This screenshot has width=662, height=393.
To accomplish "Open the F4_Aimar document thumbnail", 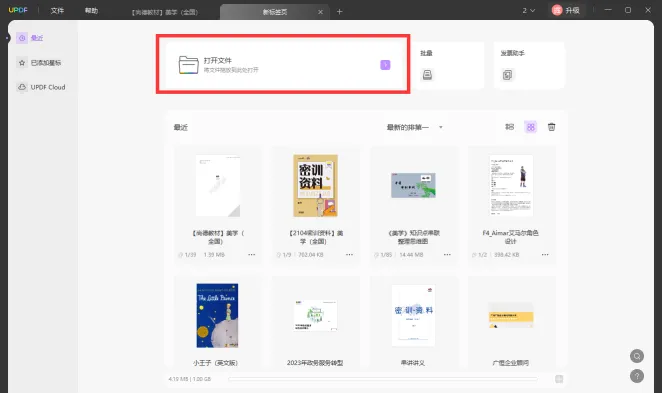I will [x=511, y=185].
